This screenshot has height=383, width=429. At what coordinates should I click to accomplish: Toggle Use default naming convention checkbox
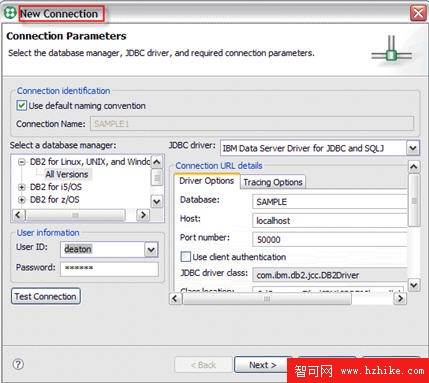22,106
